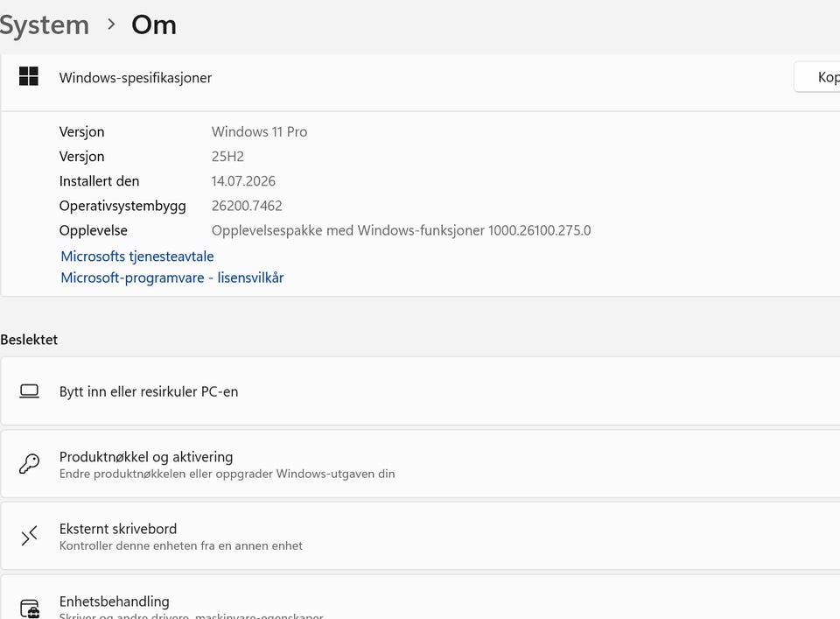Screen dimensions: 840x619
Task: Click the Enhetsbehandling toolbox icon
Action: (x=30, y=608)
